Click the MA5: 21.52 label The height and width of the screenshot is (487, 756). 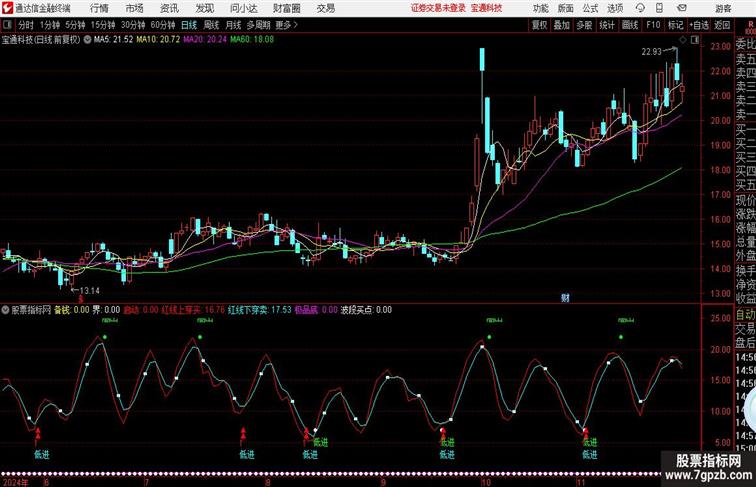pyautogui.click(x=113, y=40)
